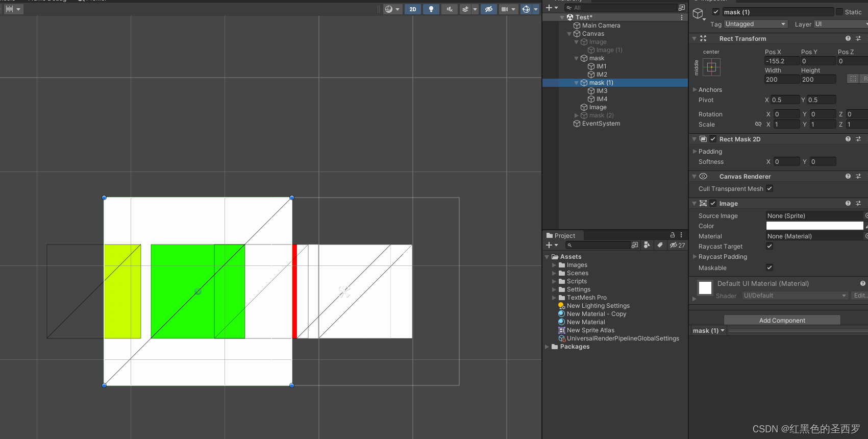Open Project panel more options menu
The width and height of the screenshot is (868, 439).
(681, 235)
